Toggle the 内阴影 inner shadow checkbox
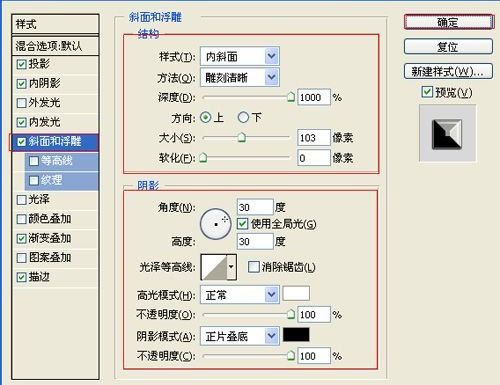This screenshot has width=500, height=385. 21,83
